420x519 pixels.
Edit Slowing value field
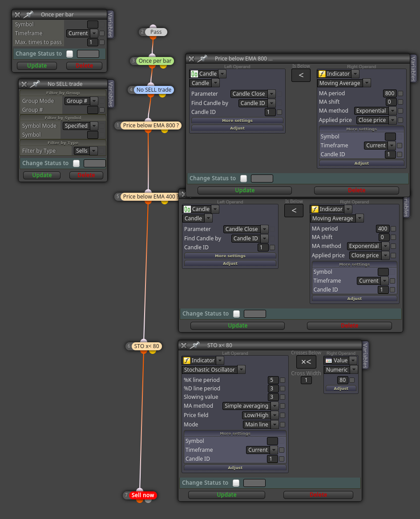tap(273, 397)
